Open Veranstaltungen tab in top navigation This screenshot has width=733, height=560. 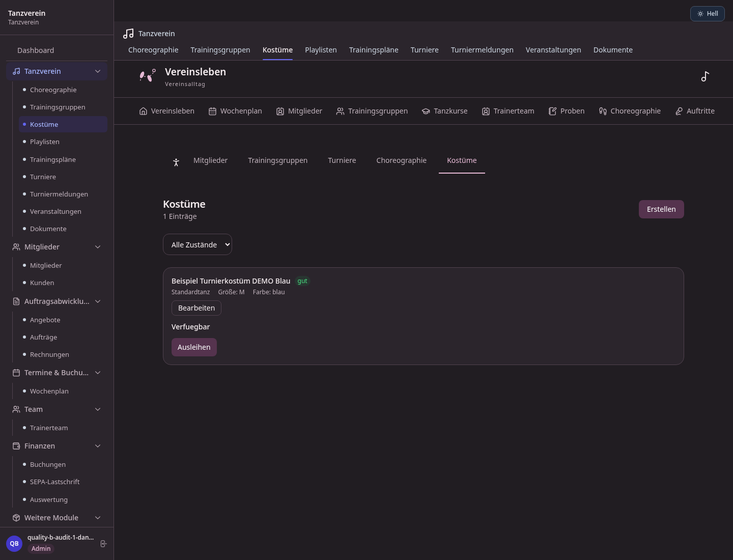click(553, 50)
